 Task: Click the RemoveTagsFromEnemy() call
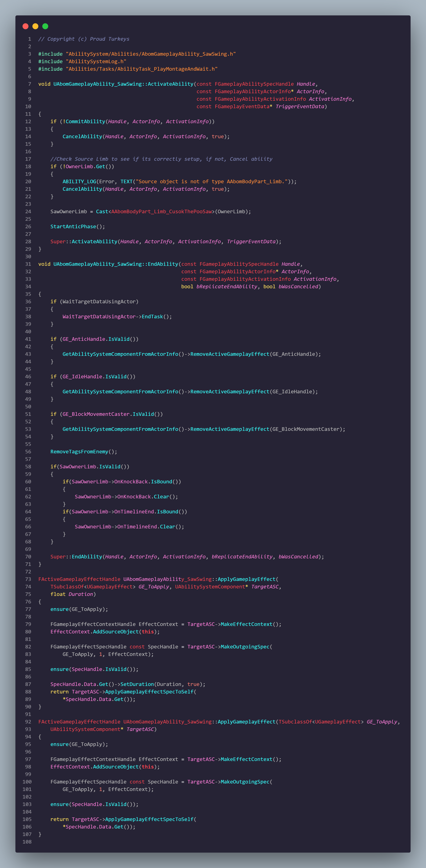pos(84,452)
